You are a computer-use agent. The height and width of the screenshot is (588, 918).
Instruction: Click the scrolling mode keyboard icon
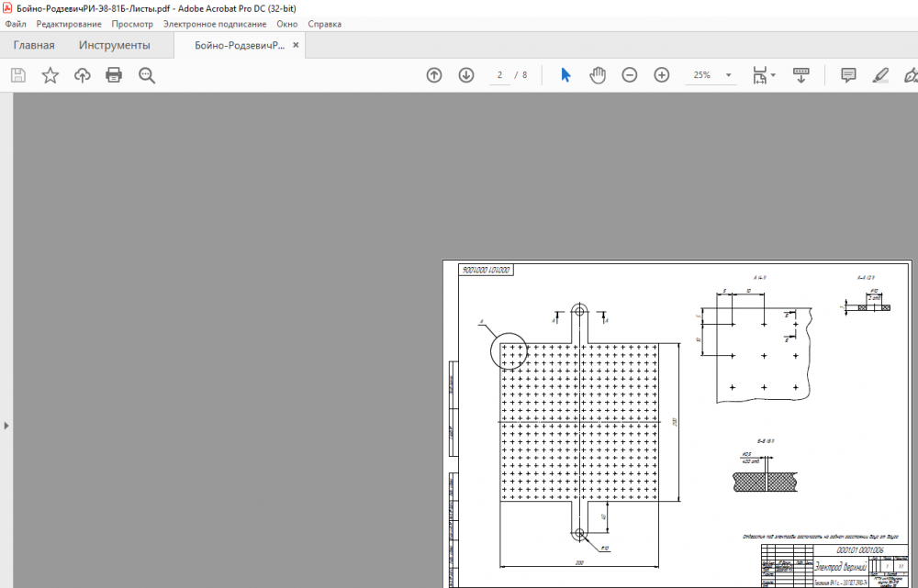pyautogui.click(x=800, y=75)
